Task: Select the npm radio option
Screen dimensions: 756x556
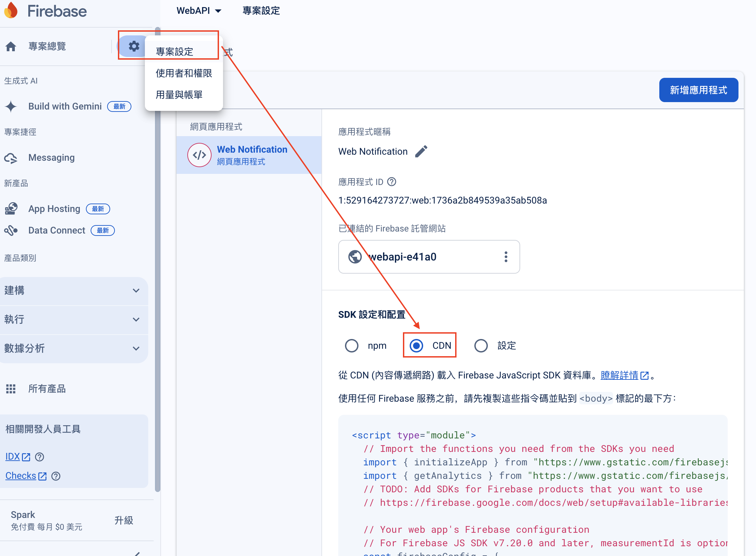Action: (x=352, y=346)
